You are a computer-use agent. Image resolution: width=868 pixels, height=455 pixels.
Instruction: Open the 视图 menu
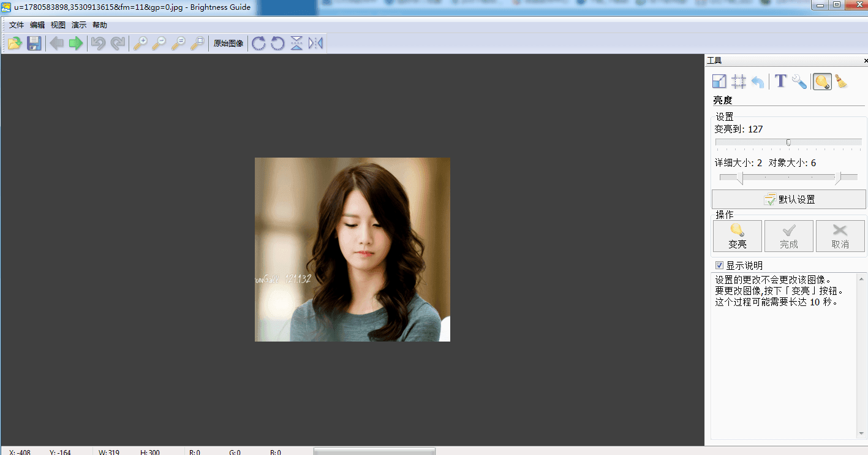pyautogui.click(x=58, y=25)
